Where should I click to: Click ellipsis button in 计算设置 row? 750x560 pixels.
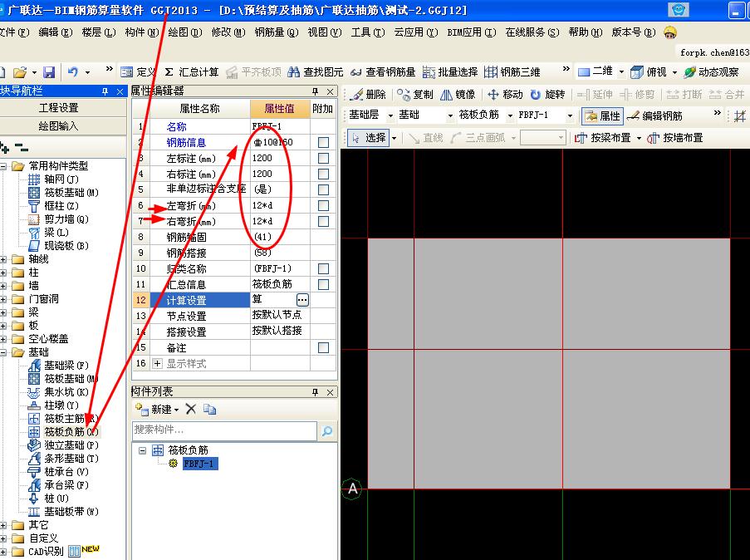[x=302, y=300]
